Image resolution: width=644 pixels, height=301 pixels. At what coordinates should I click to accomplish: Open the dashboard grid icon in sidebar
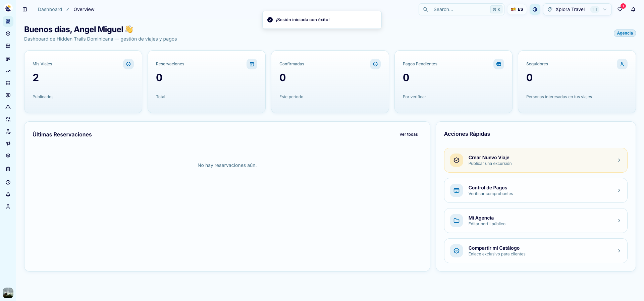(x=8, y=21)
